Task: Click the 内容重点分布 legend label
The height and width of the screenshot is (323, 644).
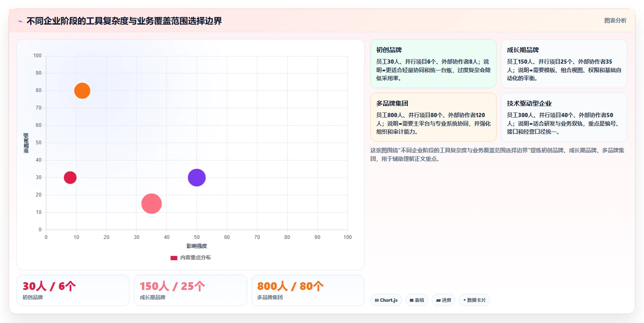Action: coord(195,258)
